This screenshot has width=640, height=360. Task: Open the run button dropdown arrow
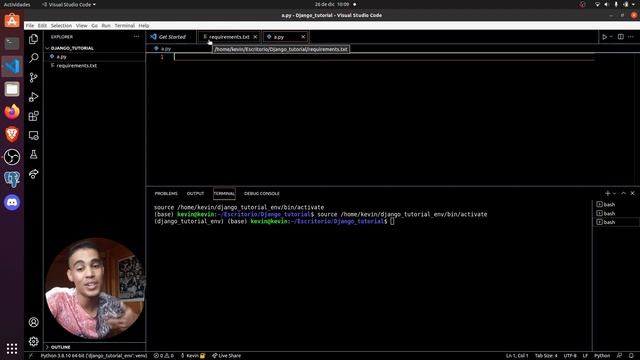click(611, 37)
